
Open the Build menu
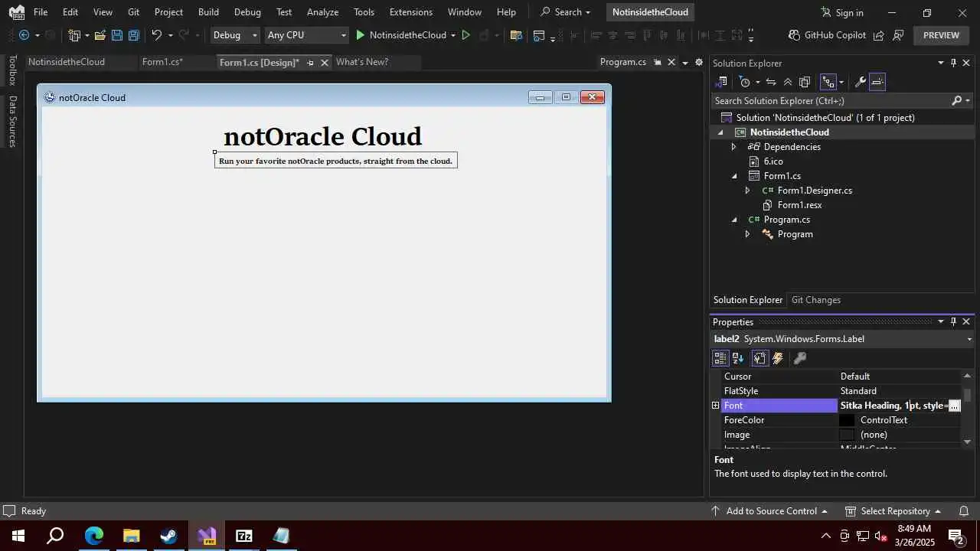tap(208, 12)
